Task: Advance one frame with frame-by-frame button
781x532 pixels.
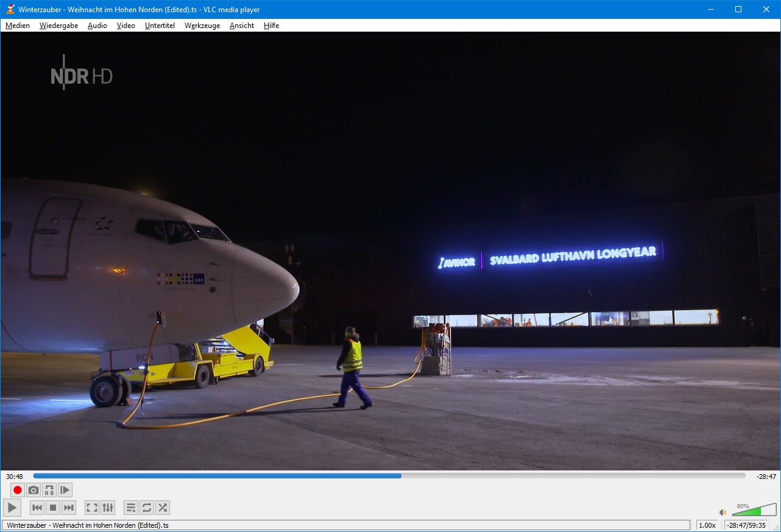Action: tap(65, 490)
